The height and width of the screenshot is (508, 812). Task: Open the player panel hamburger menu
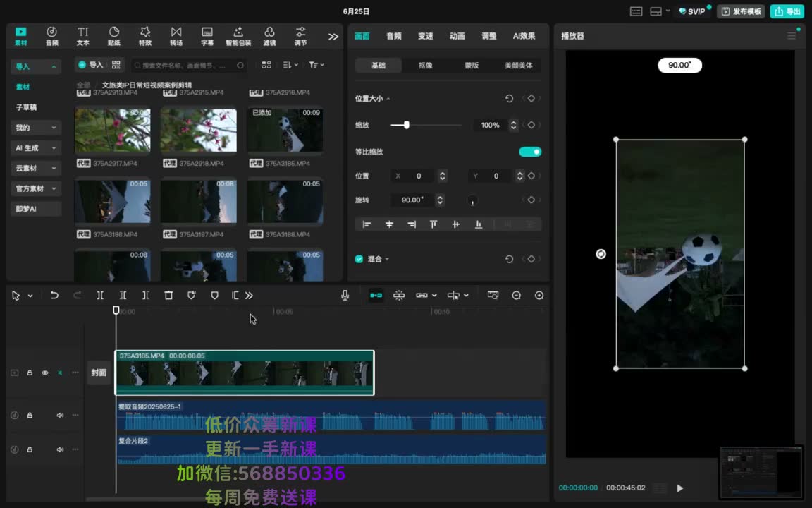point(792,36)
